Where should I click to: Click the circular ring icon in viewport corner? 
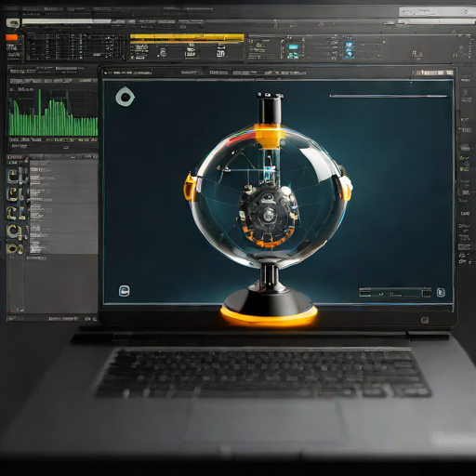tap(125, 97)
